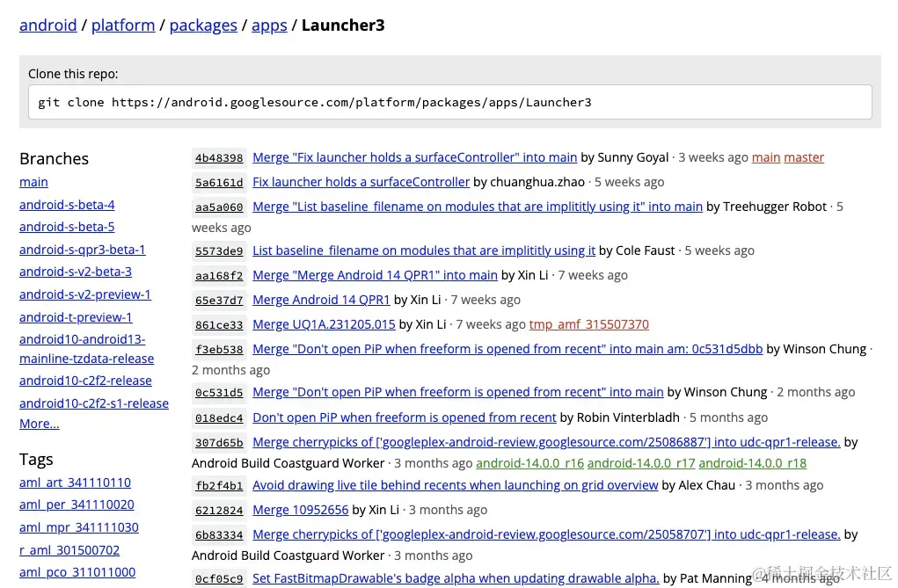898x588 pixels.
Task: Expand the More... branches link
Action: [x=39, y=424]
